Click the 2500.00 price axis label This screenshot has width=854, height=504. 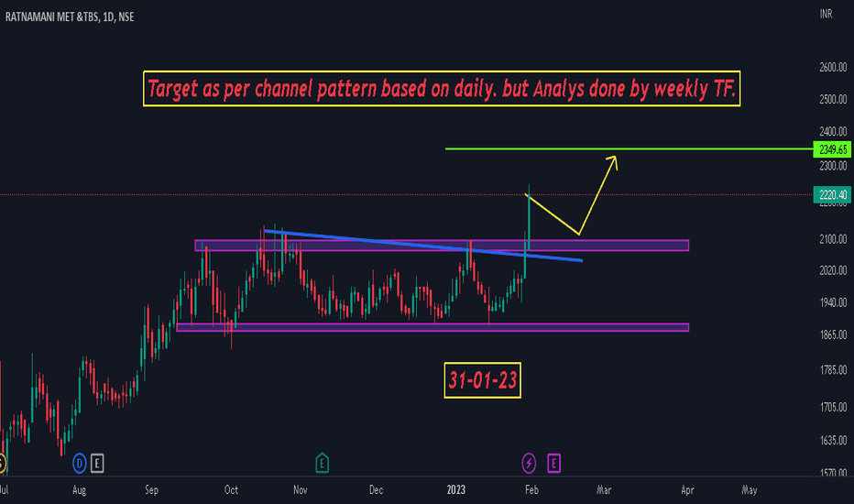pos(833,99)
